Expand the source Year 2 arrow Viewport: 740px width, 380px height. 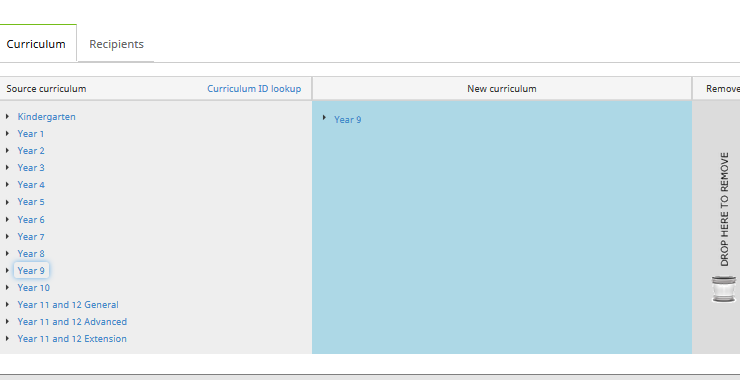click(x=8, y=151)
